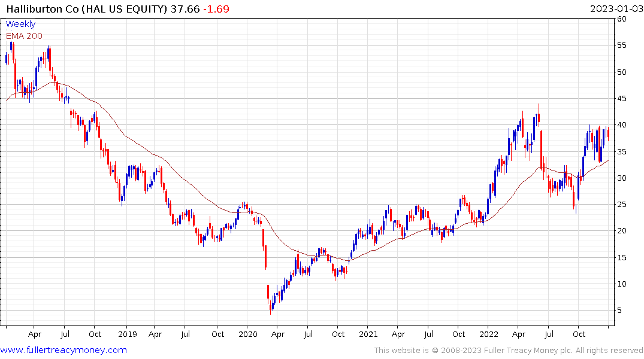Screen dimensions: 644x359
Task: Click the price axis label 40
Action: [622, 124]
